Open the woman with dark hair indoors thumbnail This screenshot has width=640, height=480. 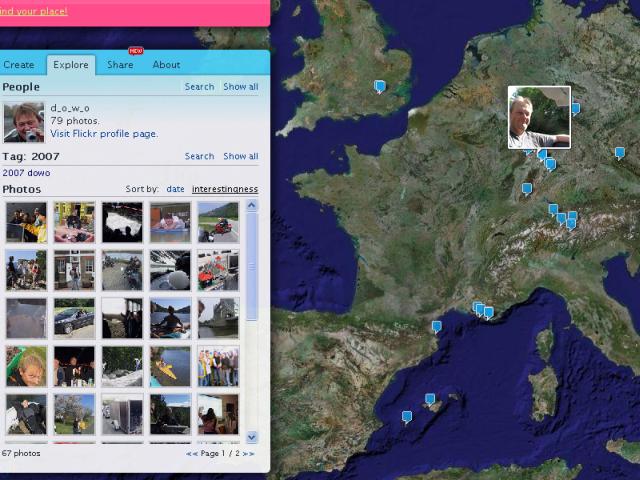point(218,414)
